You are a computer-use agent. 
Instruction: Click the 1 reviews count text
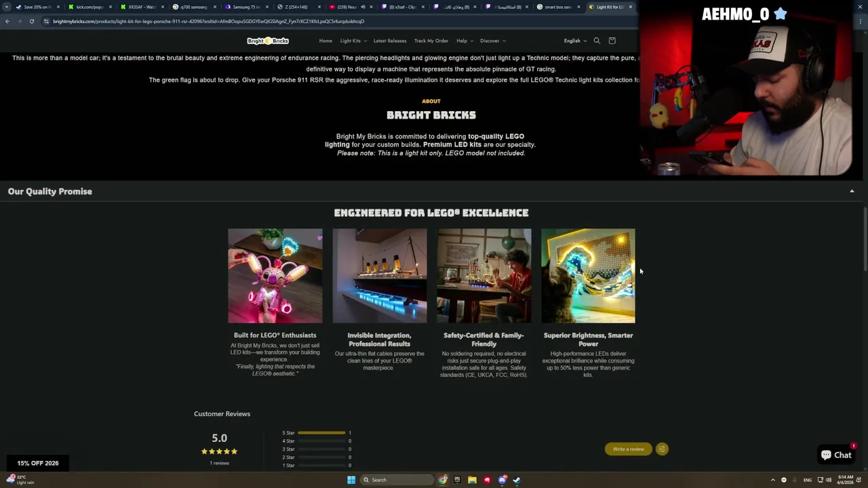(219, 463)
